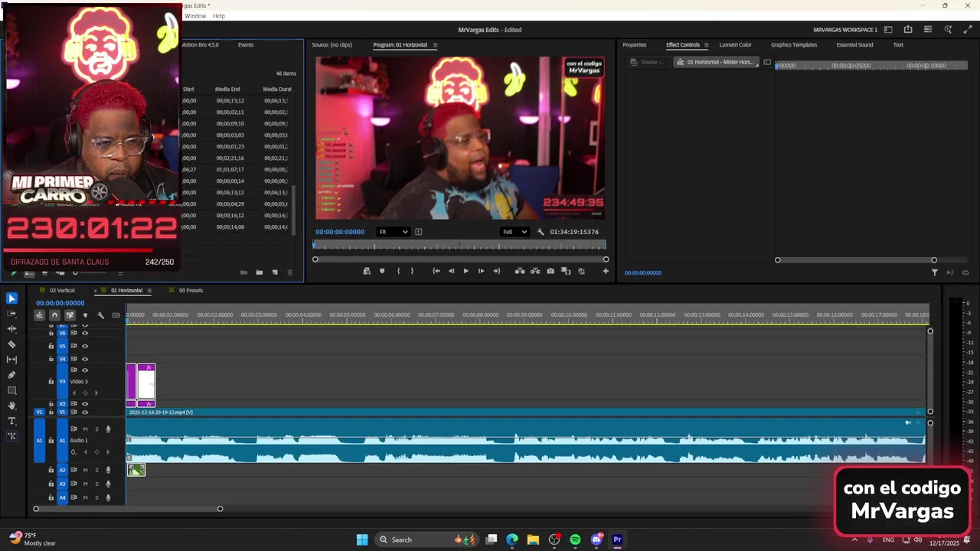This screenshot has width=980, height=551.
Task: Click Go to Out point button
Action: coord(496,271)
